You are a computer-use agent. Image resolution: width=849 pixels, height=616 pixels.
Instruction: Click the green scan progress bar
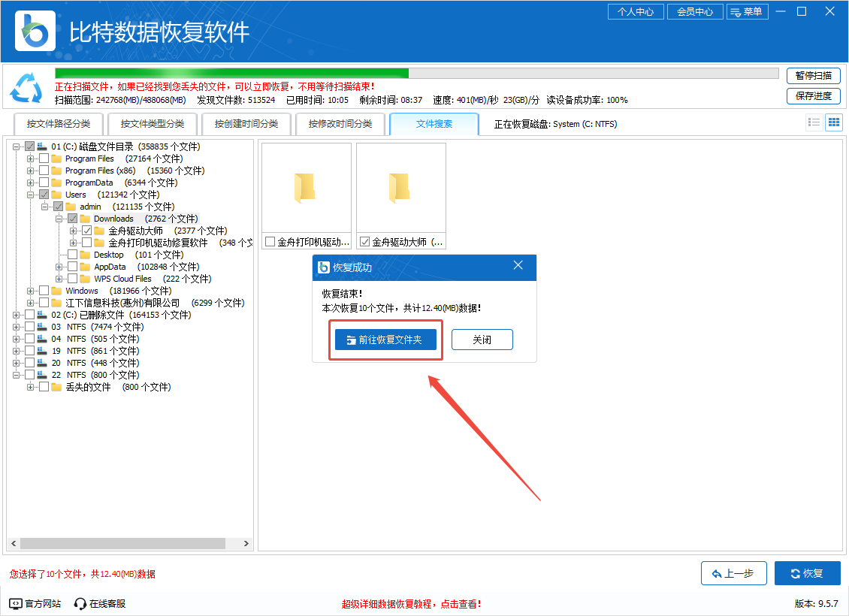click(231, 73)
